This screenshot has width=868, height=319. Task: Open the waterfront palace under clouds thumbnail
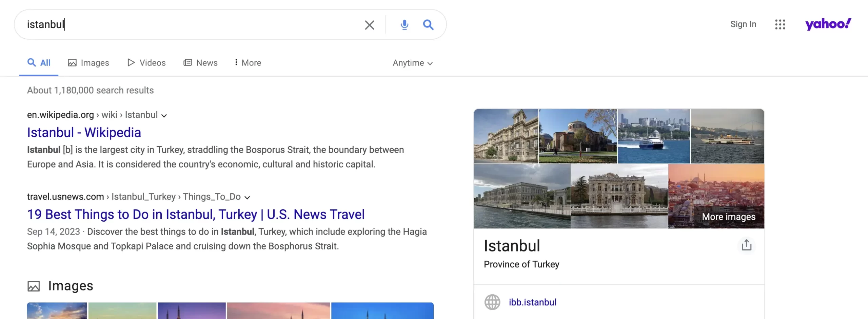[x=522, y=196]
